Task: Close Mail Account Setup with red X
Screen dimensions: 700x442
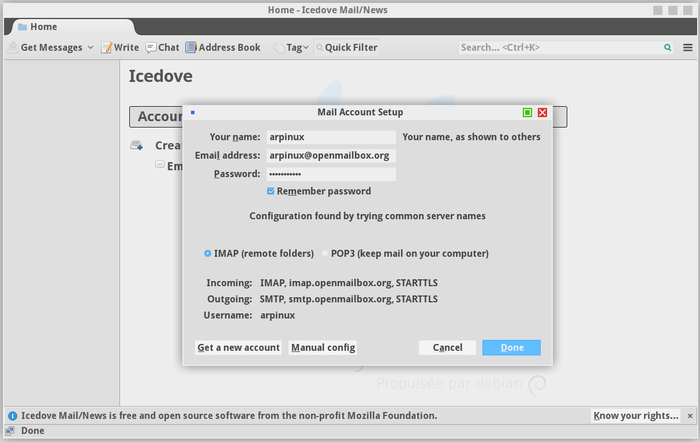Action: click(x=542, y=113)
